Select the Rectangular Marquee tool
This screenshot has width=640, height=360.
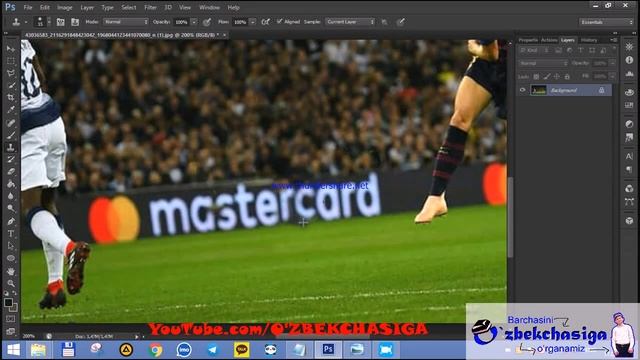[x=11, y=61]
